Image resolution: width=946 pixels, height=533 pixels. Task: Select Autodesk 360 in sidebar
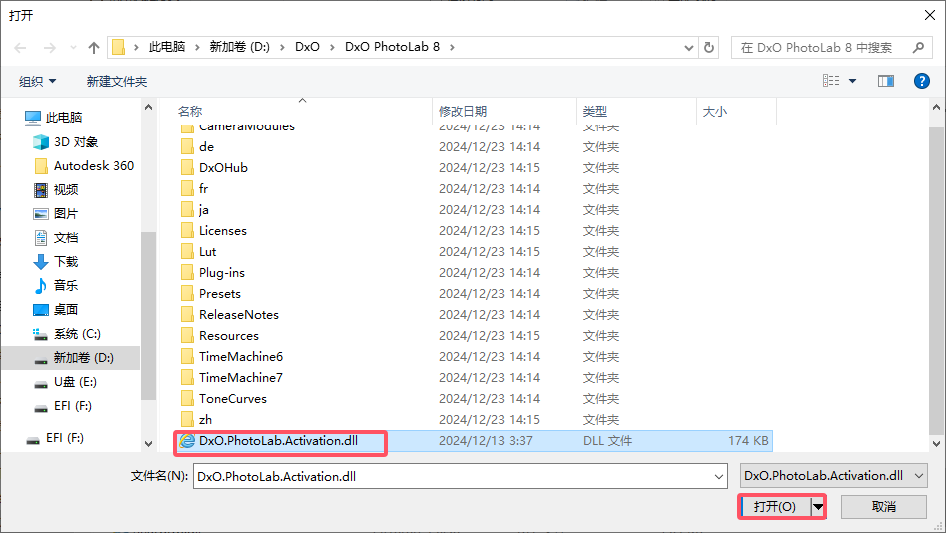pos(84,165)
